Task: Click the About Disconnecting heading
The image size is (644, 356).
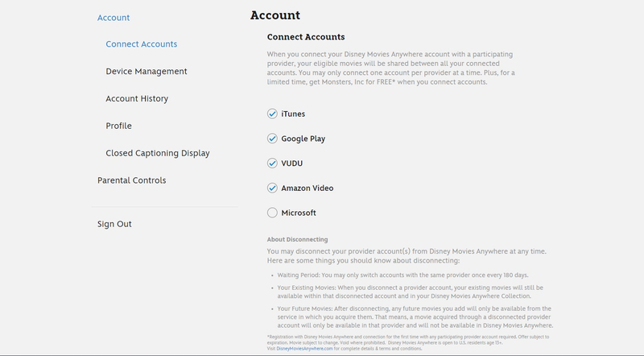Action: 297,239
